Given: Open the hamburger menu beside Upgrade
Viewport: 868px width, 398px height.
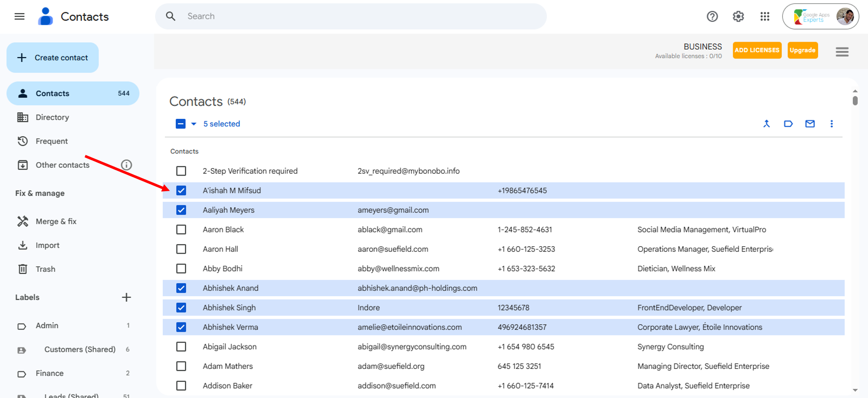Looking at the screenshot, I should (x=842, y=52).
